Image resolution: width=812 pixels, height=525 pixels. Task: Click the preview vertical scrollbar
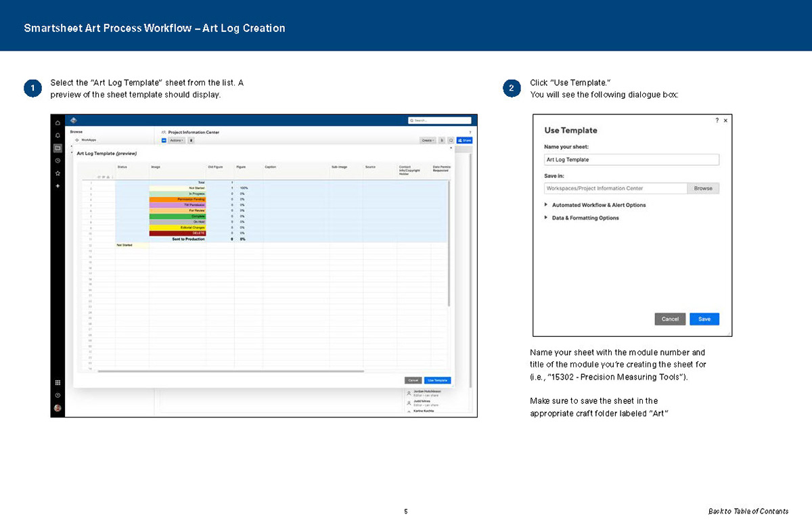point(449,244)
